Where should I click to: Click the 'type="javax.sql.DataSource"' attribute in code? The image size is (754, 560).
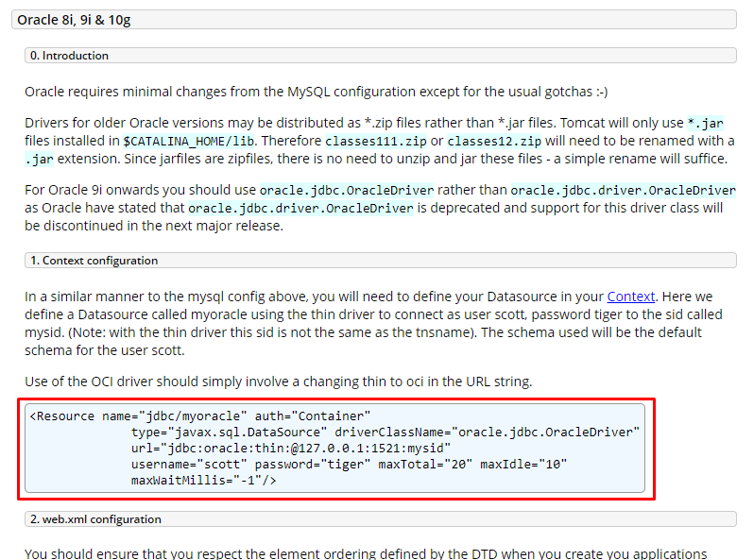point(229,433)
